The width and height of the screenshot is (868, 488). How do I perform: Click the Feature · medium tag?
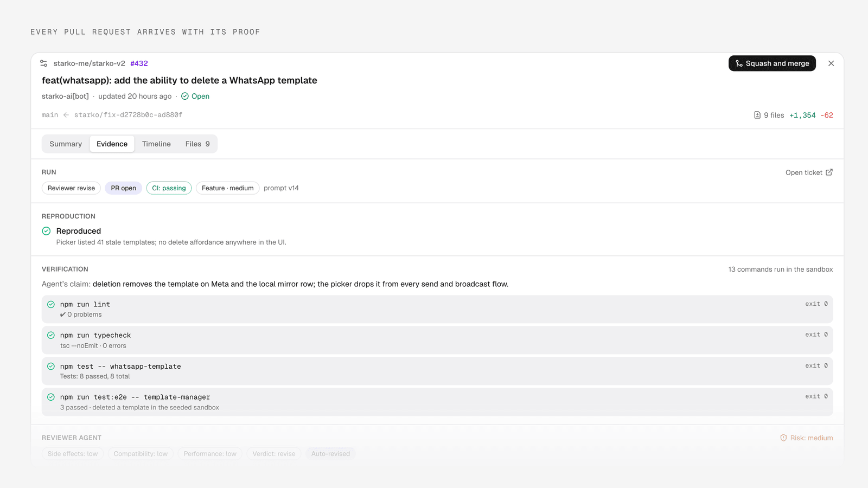click(x=228, y=188)
